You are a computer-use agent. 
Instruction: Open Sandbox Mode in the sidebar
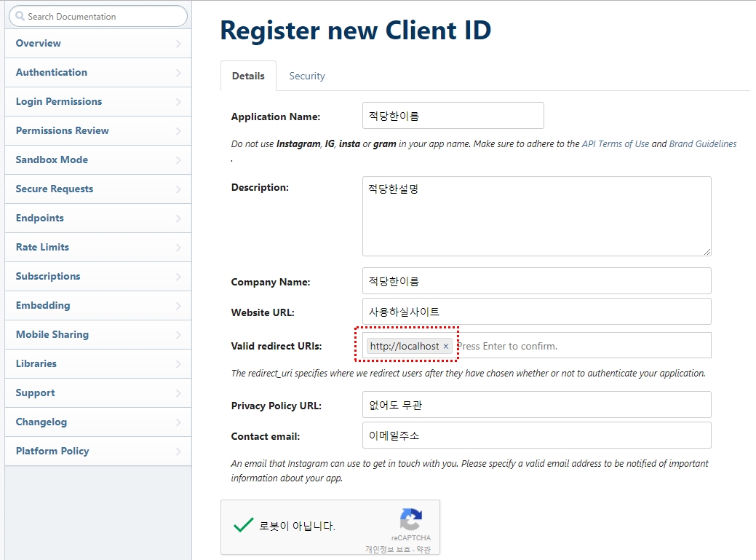[52, 160]
